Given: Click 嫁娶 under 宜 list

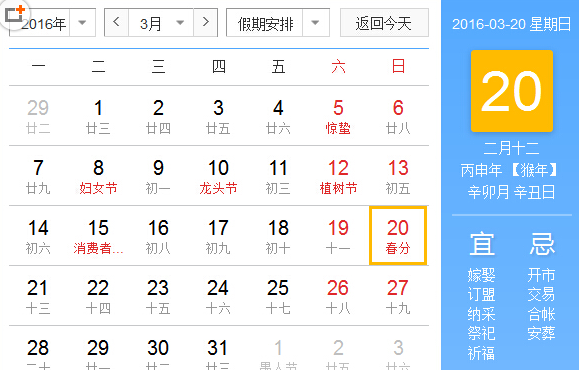Looking at the screenshot, I should [481, 275].
